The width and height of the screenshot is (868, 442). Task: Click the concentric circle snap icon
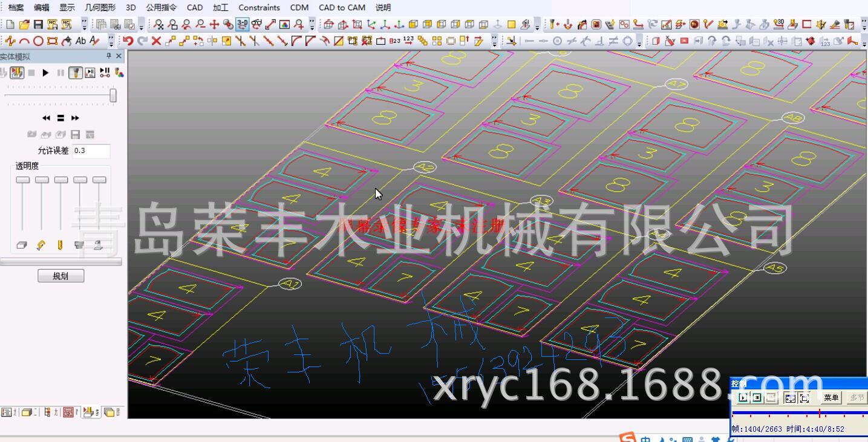[557, 41]
